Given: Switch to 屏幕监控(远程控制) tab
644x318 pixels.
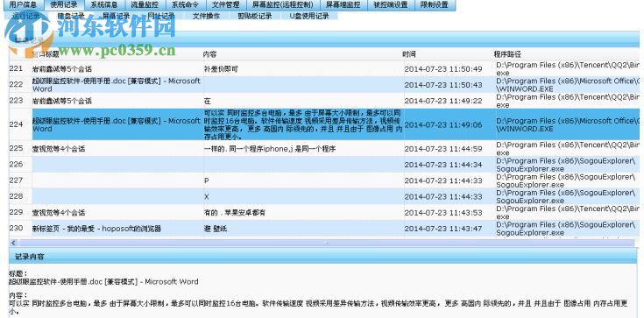Looking at the screenshot, I should (x=282, y=5).
